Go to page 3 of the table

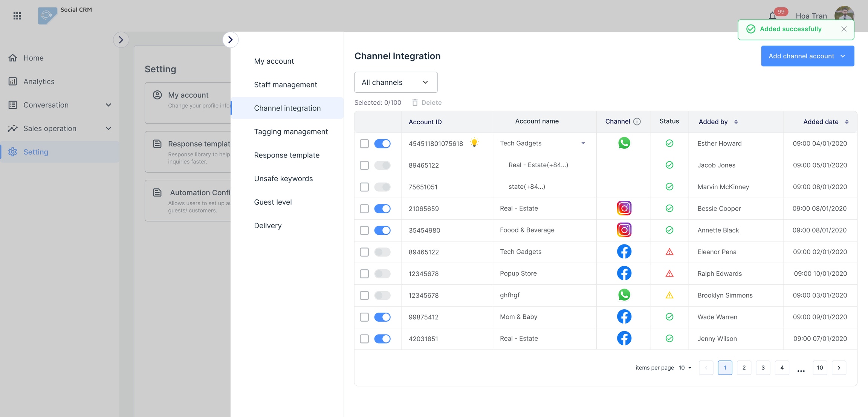[x=763, y=368]
